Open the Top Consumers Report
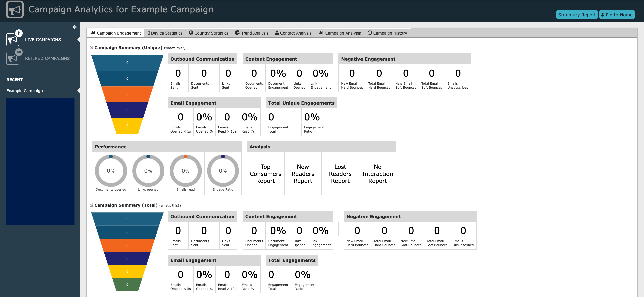Screen dimensions: 644x297 pyautogui.click(x=265, y=174)
